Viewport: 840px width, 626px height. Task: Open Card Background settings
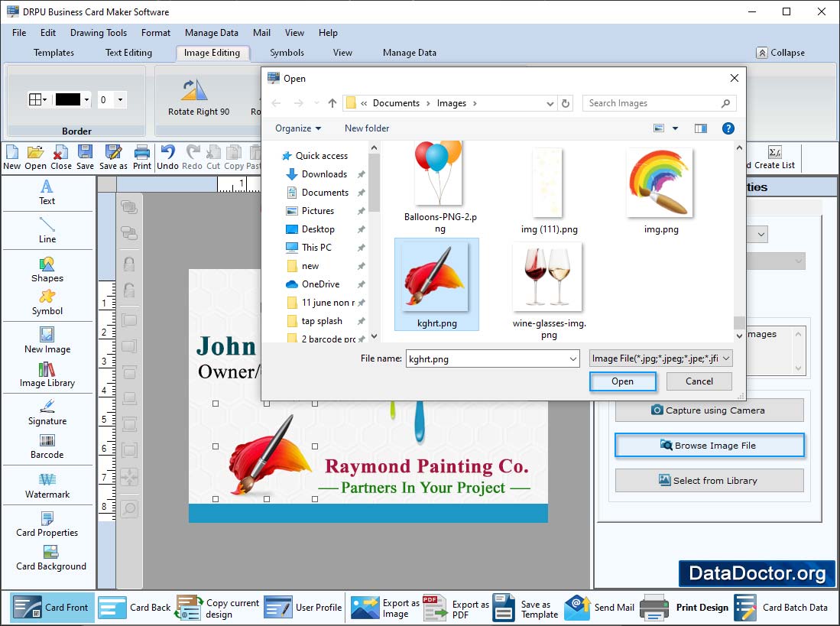(51, 558)
